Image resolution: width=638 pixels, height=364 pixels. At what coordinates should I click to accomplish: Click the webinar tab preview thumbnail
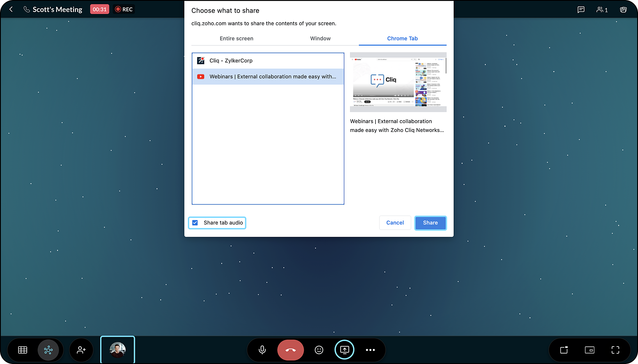tap(398, 82)
